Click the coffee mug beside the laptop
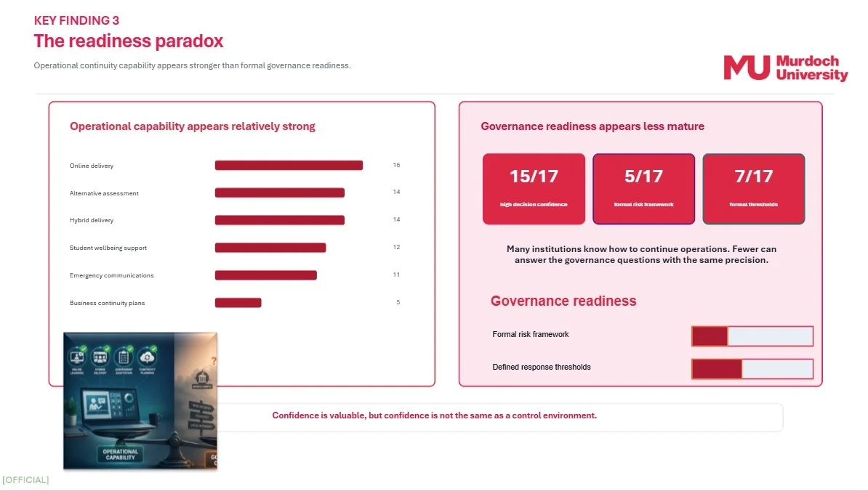Viewport: 868px width, 491px height. 154,418
